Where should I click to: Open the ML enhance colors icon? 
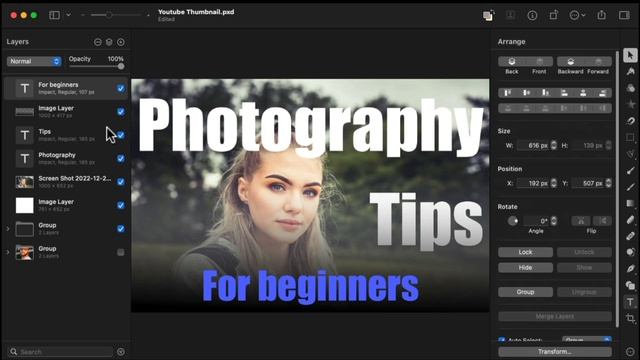[x=488, y=16]
